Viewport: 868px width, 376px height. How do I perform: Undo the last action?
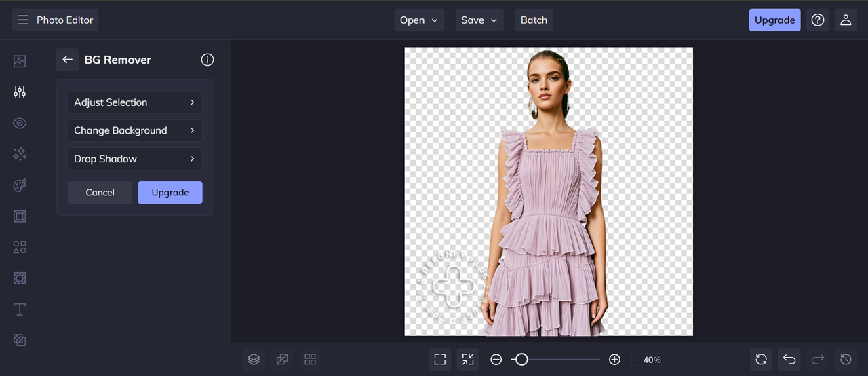pos(789,360)
